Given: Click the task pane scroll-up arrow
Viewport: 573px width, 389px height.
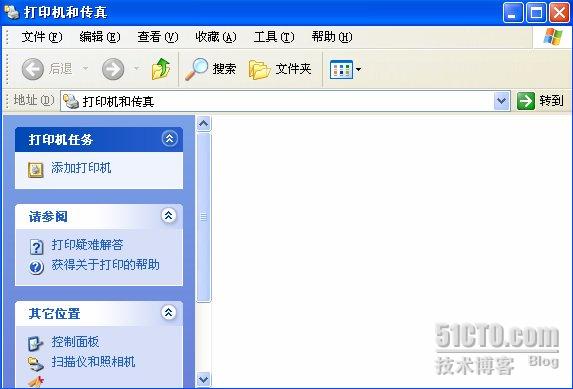Looking at the screenshot, I should click(204, 123).
